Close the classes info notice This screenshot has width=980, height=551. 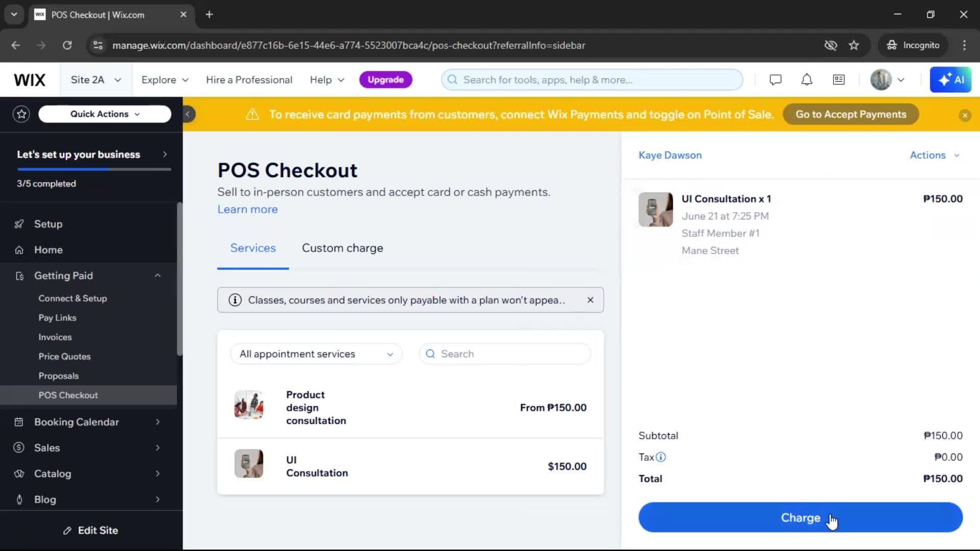(591, 300)
